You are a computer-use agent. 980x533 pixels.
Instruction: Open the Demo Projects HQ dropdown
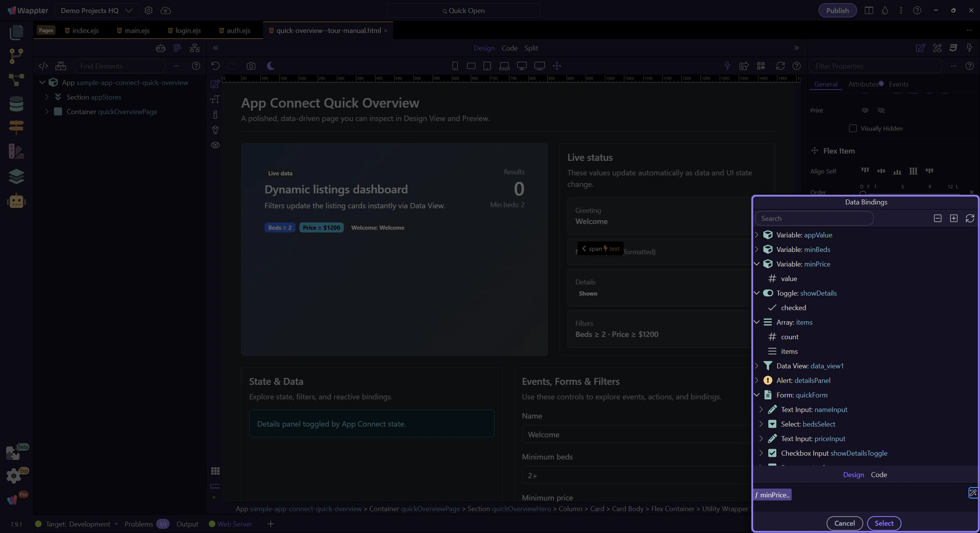pyautogui.click(x=96, y=10)
